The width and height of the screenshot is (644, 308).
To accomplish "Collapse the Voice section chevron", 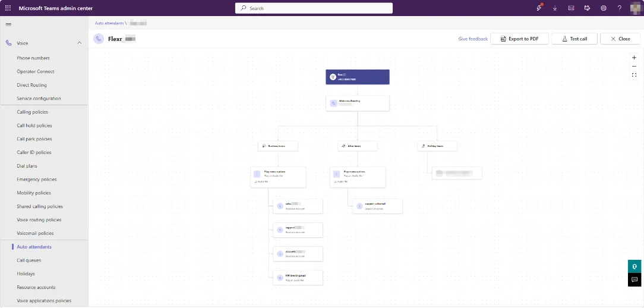I will click(x=79, y=43).
